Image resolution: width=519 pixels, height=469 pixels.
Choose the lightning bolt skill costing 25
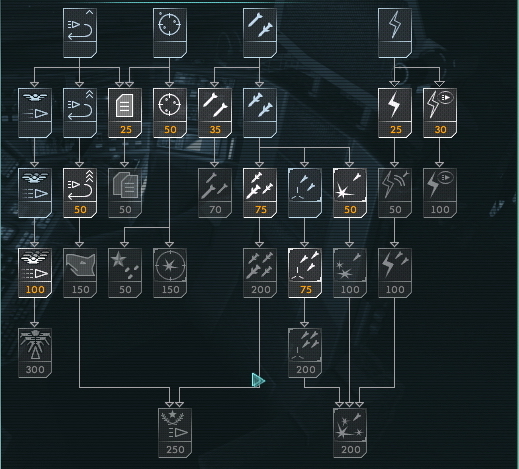point(395,113)
